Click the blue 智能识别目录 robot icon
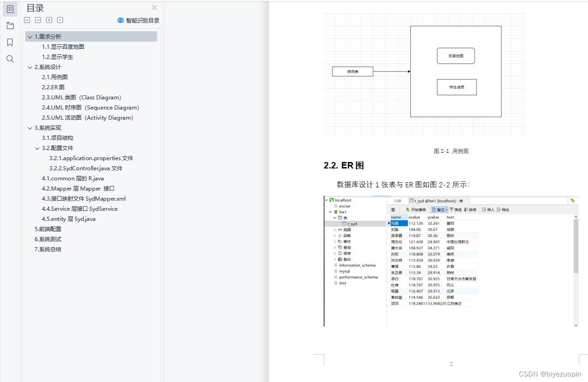The image size is (588, 382). 121,20
